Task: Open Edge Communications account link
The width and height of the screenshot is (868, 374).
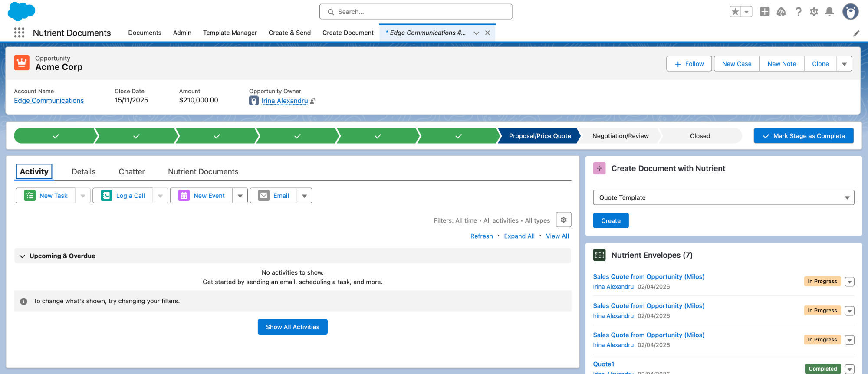Action: click(49, 101)
